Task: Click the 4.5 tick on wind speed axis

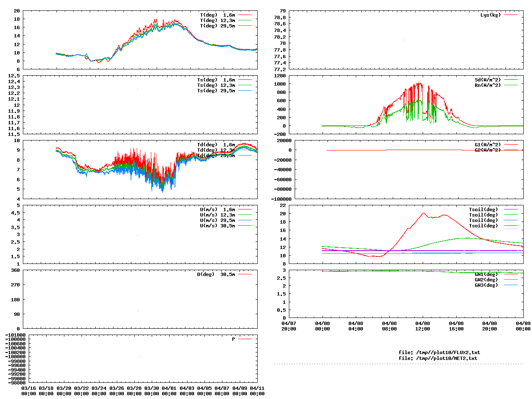Action: pos(15,213)
